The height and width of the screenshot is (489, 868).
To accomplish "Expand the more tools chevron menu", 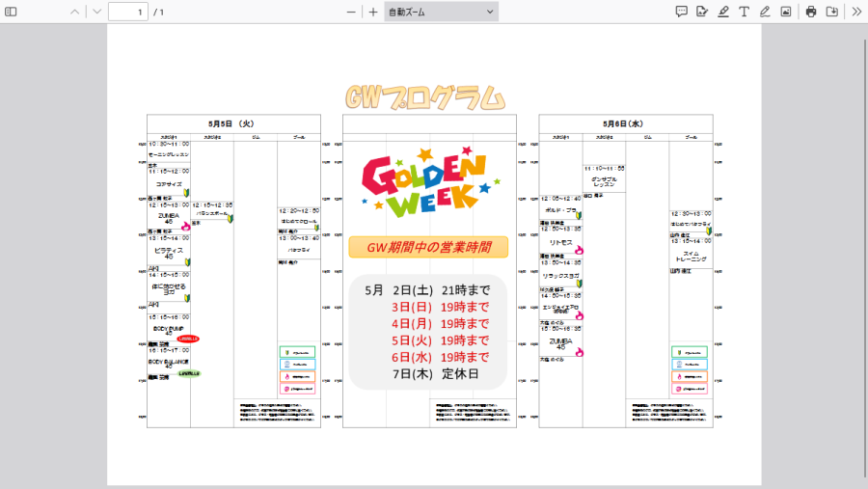I will 856,12.
